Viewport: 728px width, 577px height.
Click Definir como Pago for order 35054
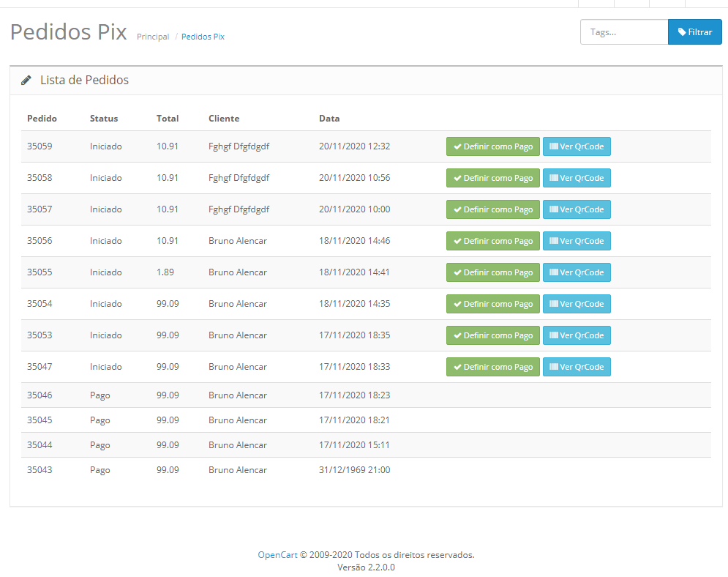point(492,304)
